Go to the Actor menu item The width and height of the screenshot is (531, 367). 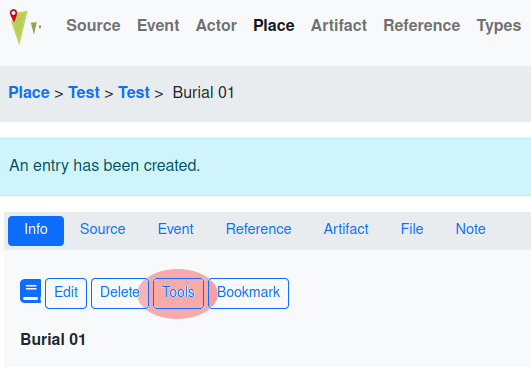tap(216, 25)
